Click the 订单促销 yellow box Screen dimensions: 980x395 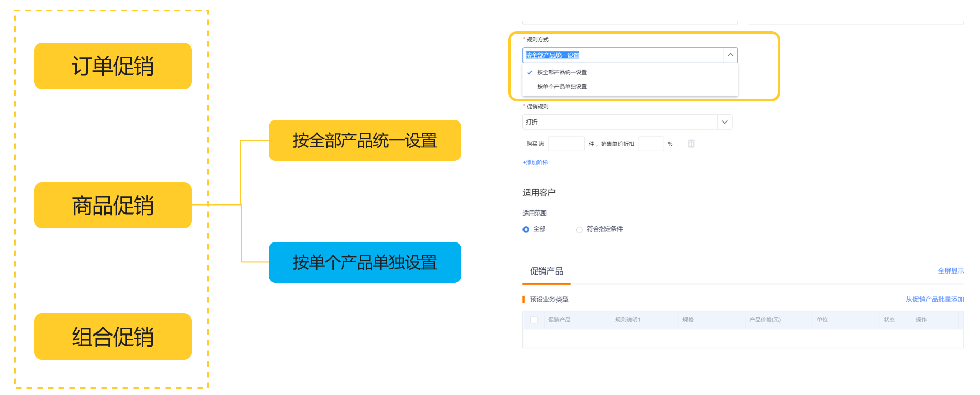point(113,66)
